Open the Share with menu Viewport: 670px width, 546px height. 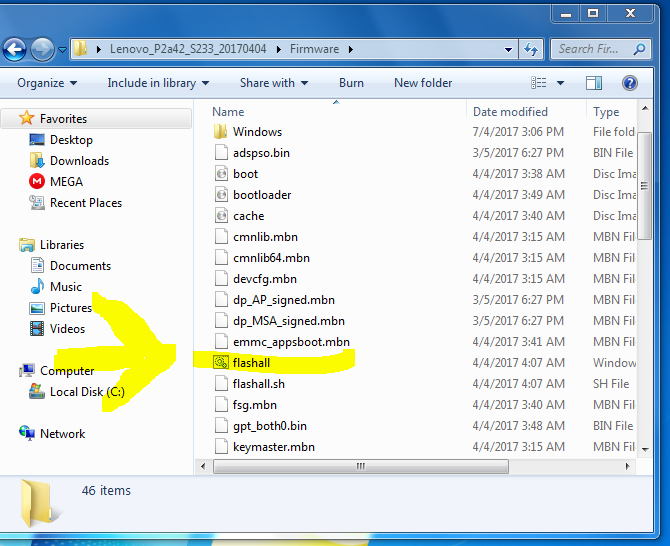[x=273, y=83]
